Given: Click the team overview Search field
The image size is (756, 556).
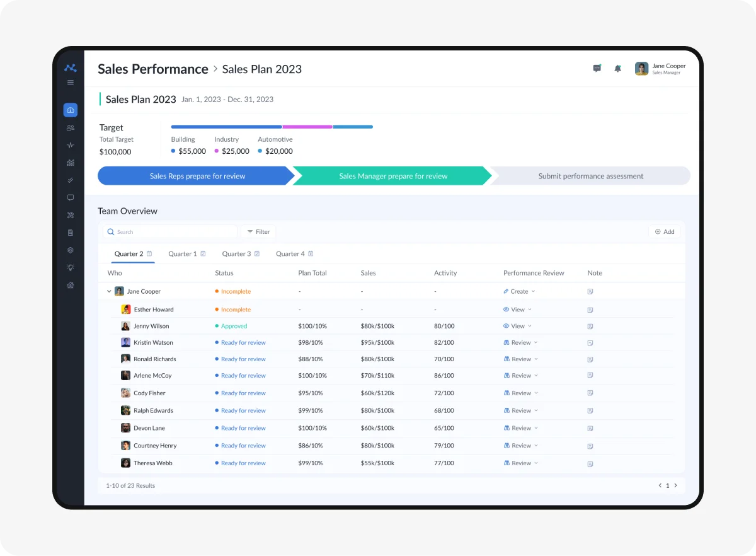Looking at the screenshot, I should (x=170, y=232).
